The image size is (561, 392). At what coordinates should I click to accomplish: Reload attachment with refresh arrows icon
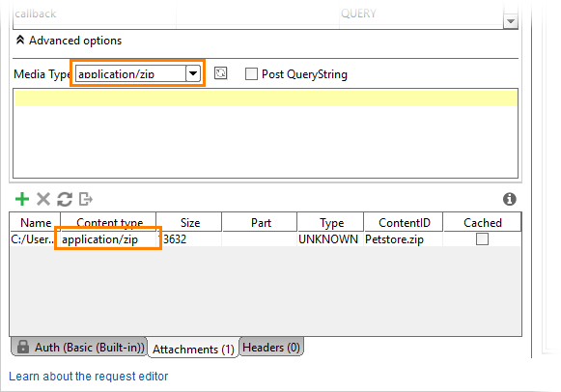click(x=65, y=199)
